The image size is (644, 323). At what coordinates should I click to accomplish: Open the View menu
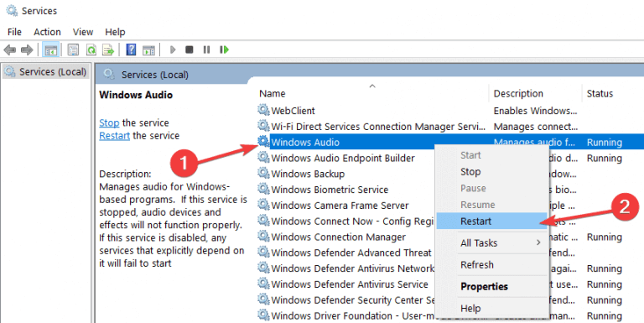83,32
